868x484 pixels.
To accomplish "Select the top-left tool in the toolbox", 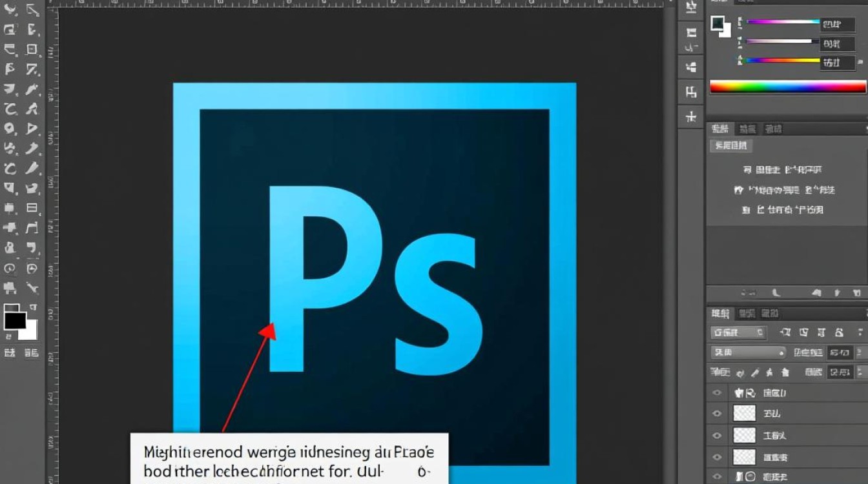I will [x=10, y=9].
